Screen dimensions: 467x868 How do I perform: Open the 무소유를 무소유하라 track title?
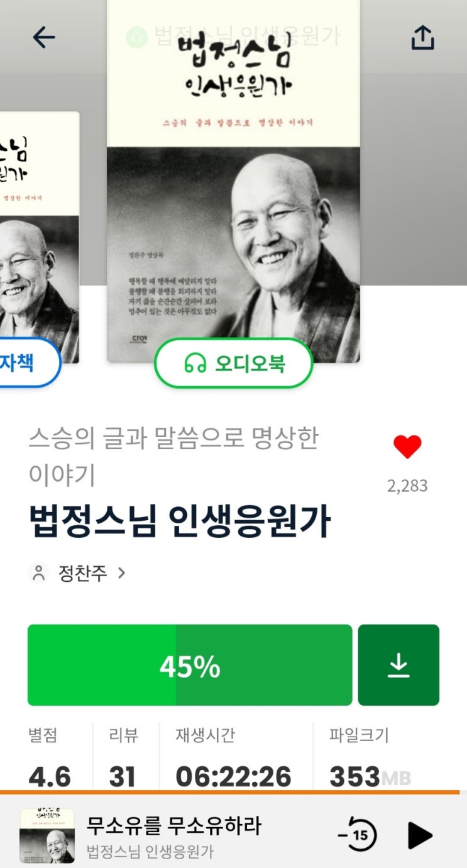(173, 825)
